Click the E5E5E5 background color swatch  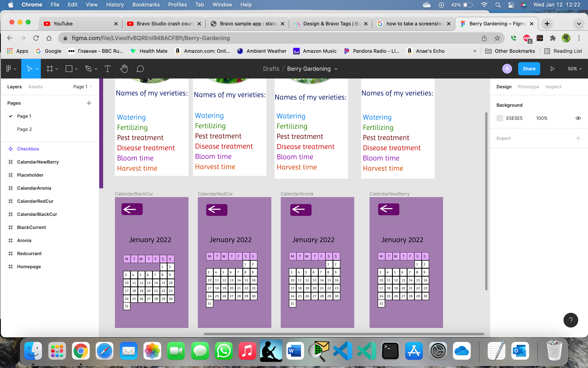(x=500, y=118)
